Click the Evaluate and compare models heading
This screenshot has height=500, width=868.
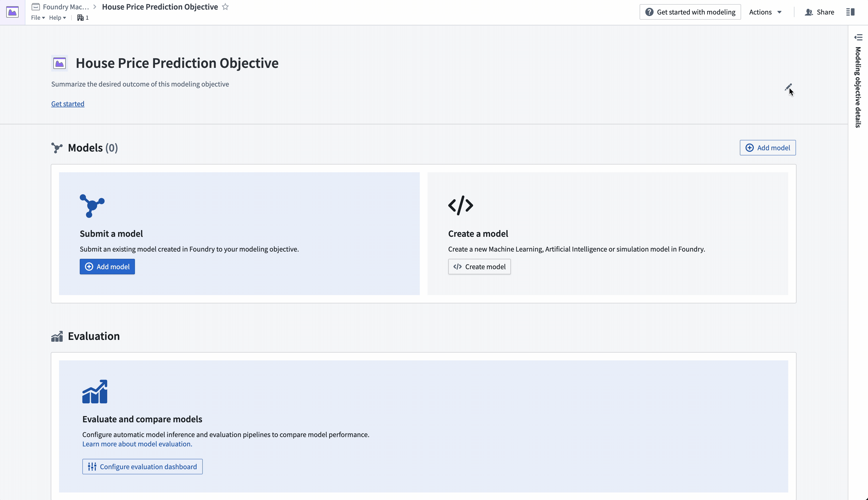[142, 419]
